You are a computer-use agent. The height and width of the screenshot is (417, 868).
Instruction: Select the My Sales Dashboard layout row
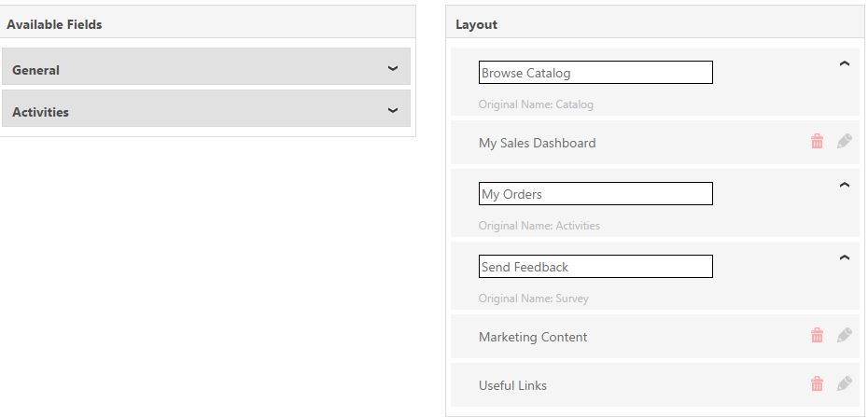pyautogui.click(x=655, y=143)
